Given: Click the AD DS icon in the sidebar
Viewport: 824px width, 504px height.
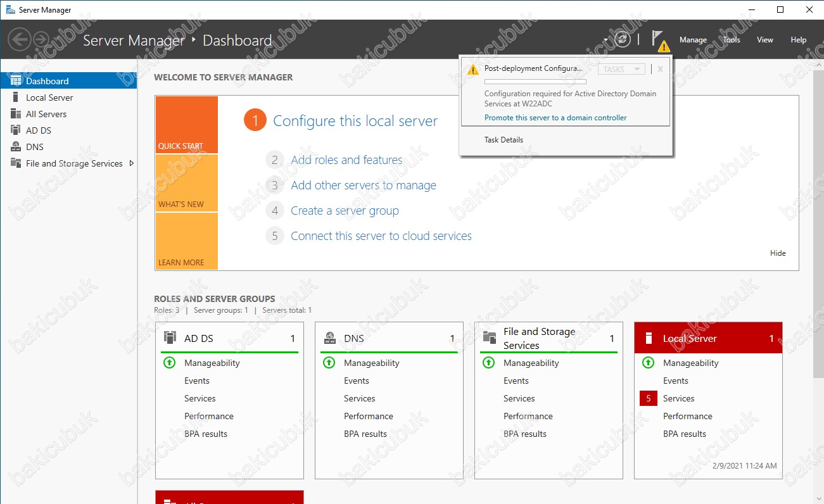Looking at the screenshot, I should pos(16,130).
